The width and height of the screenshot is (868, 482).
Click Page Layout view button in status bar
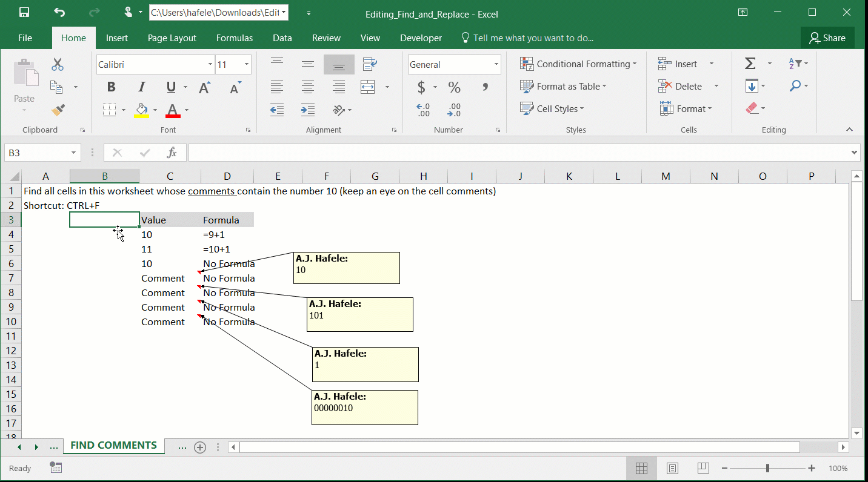(x=672, y=468)
